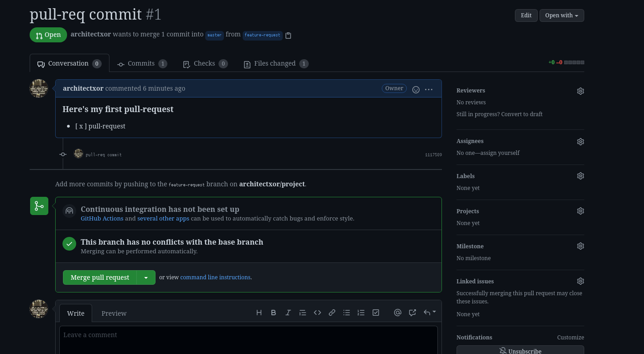Switch to the Preview tab
This screenshot has height=354, width=644.
[114, 313]
